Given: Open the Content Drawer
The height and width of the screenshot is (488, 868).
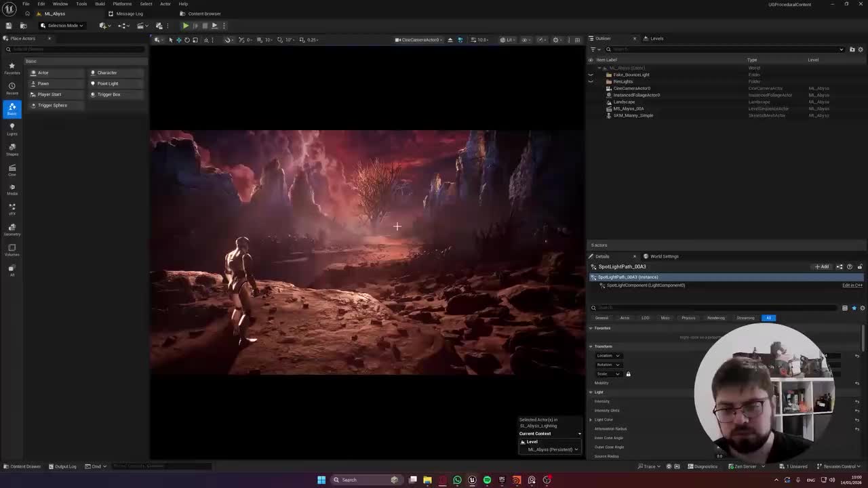Looking at the screenshot, I should pos(22,466).
